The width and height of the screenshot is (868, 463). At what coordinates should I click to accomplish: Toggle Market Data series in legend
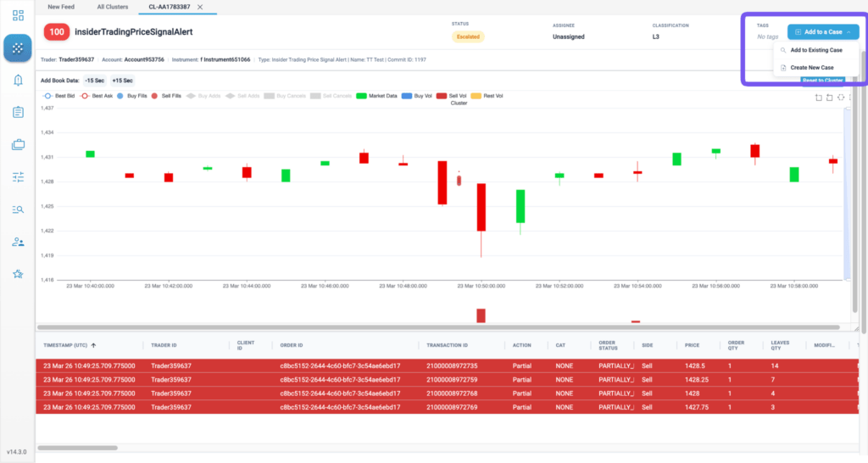click(x=377, y=96)
